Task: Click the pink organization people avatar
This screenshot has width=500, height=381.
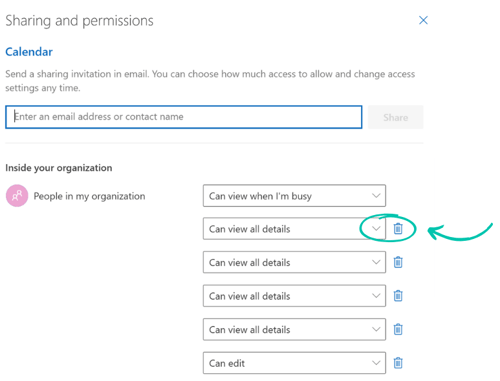Action: [x=17, y=196]
